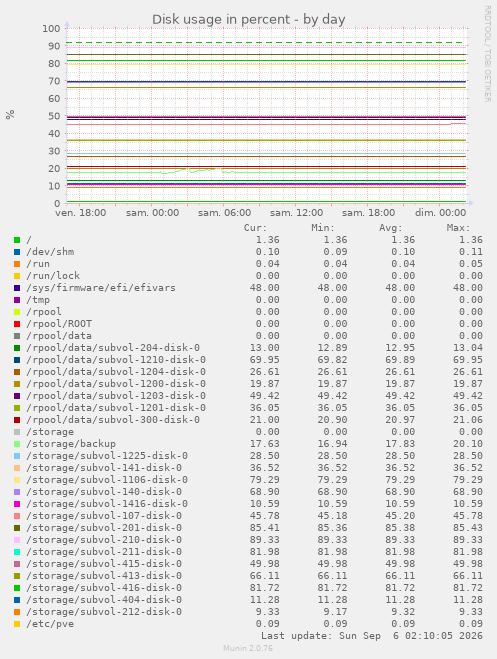Screen dimensions: 497x659
Task: Click the magenta swatch for /storage/subvol-1416-disk-0
Action: coord(17,504)
